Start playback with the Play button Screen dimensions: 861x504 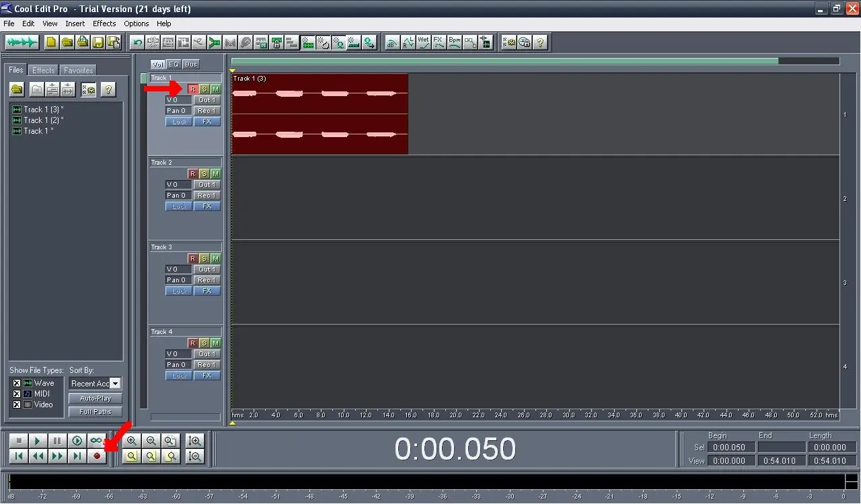[38, 441]
